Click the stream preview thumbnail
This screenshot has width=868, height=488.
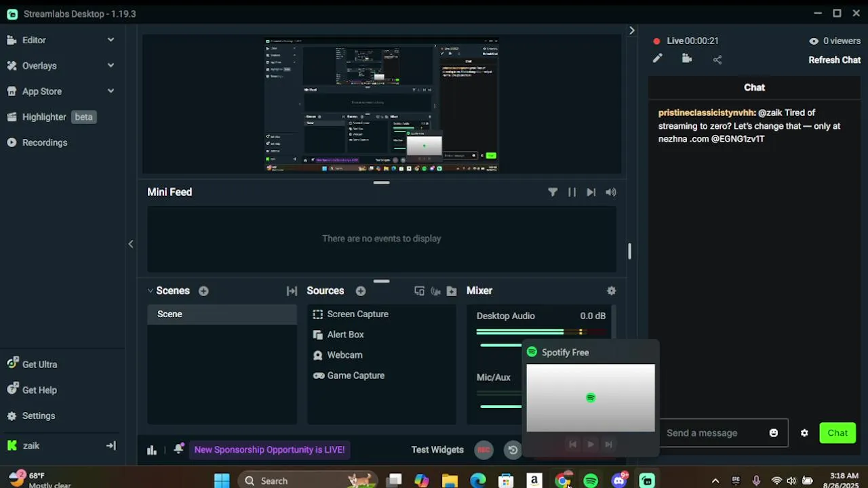click(x=382, y=105)
